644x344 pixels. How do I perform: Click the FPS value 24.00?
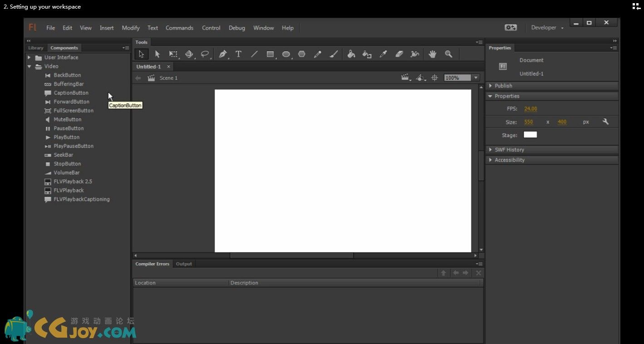click(x=531, y=109)
